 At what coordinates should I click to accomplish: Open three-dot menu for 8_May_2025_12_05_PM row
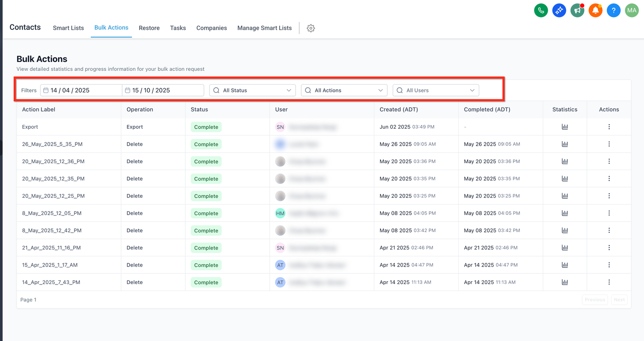tap(609, 213)
